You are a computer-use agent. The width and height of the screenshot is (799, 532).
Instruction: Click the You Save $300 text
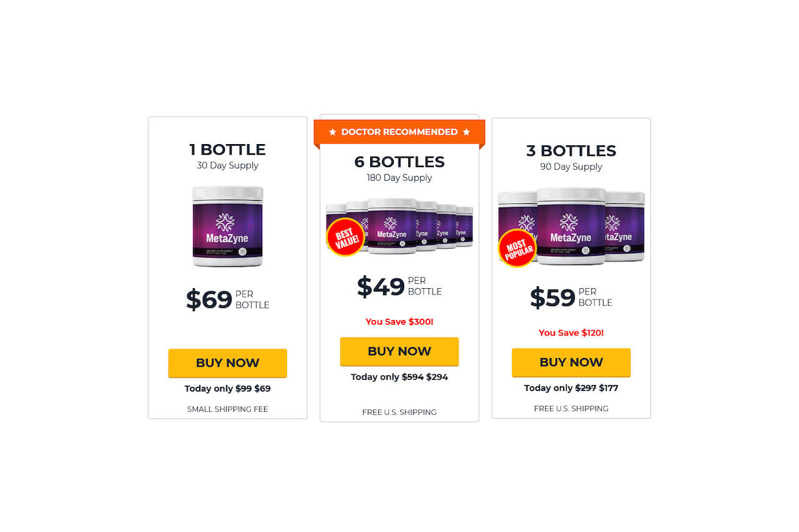click(x=399, y=322)
